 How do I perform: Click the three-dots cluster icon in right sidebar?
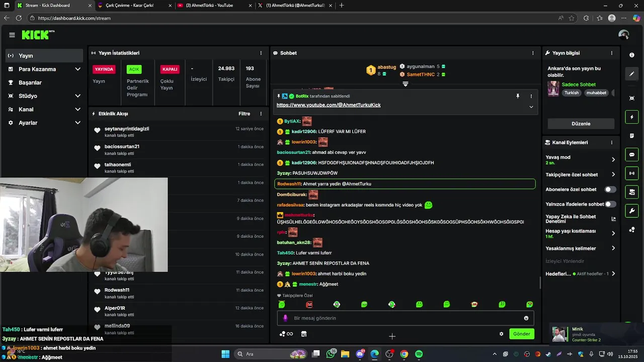[632, 230]
